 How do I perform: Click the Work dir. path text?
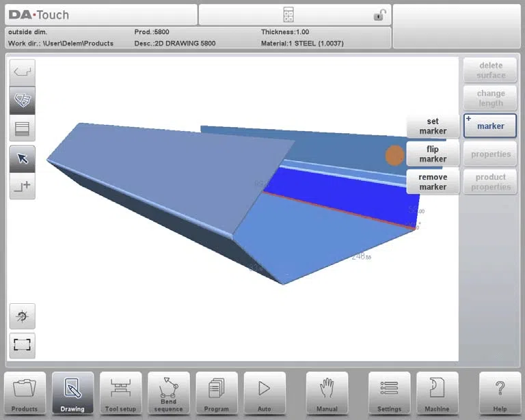[61, 44]
